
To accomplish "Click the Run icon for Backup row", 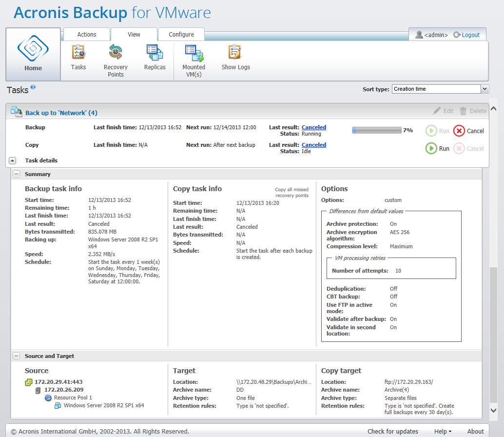I will coord(431,131).
